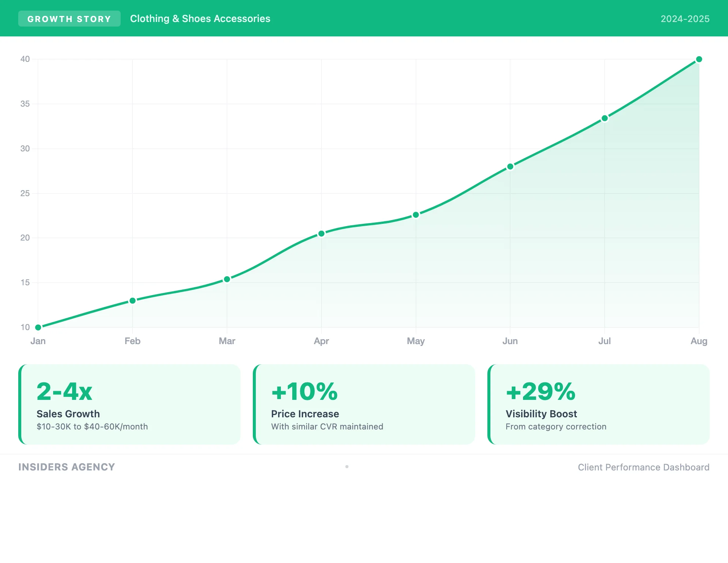Select the January data point on chart
The image size is (728, 563).
(38, 327)
